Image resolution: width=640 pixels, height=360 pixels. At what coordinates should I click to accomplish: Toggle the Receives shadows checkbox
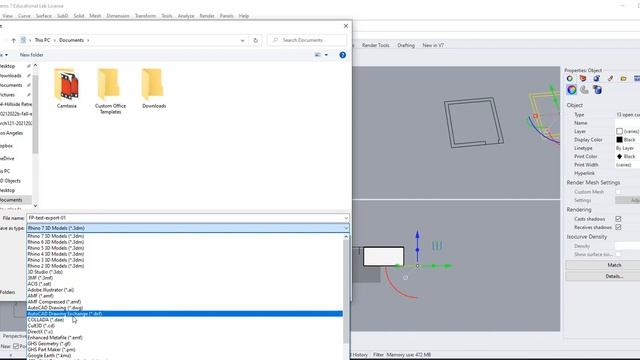tap(618, 227)
